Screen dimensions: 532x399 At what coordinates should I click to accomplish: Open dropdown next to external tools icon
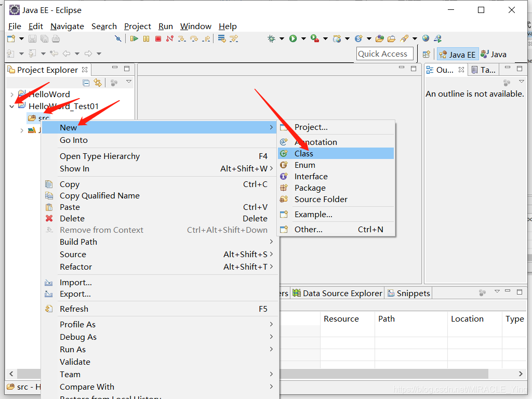point(325,38)
